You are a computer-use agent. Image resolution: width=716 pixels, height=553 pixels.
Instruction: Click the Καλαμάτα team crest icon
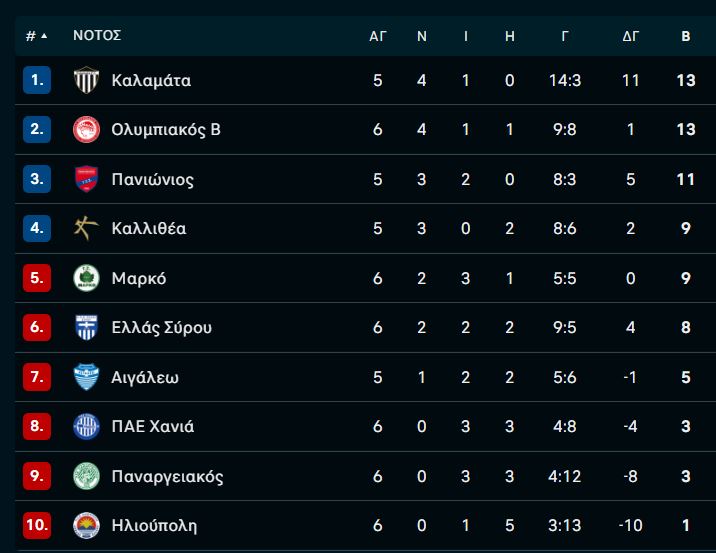pos(87,80)
